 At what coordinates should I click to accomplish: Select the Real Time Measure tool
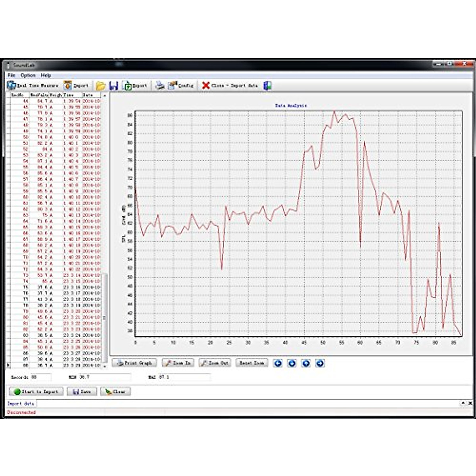tap(30, 84)
